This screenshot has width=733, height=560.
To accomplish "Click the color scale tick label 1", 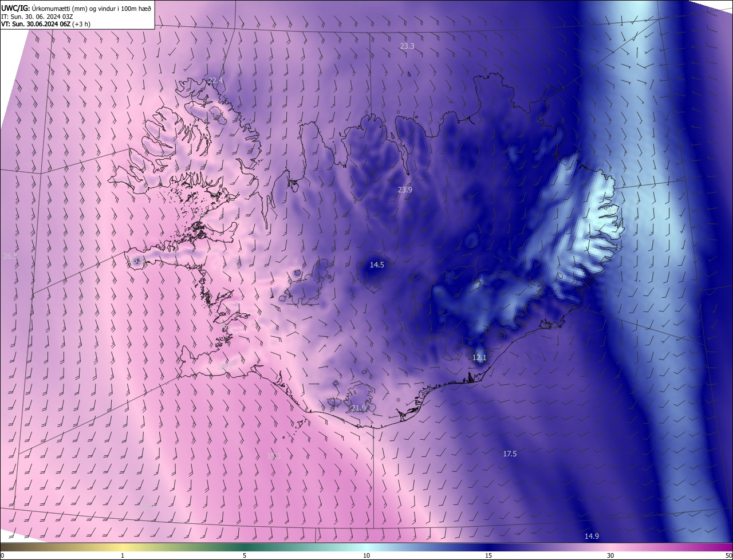I will point(123,555).
